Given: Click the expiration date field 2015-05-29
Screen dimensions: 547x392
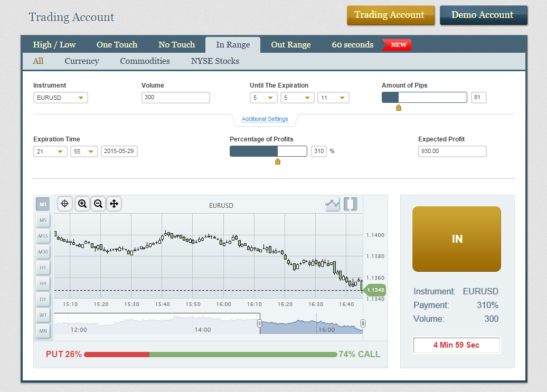Looking at the screenshot, I should (119, 151).
